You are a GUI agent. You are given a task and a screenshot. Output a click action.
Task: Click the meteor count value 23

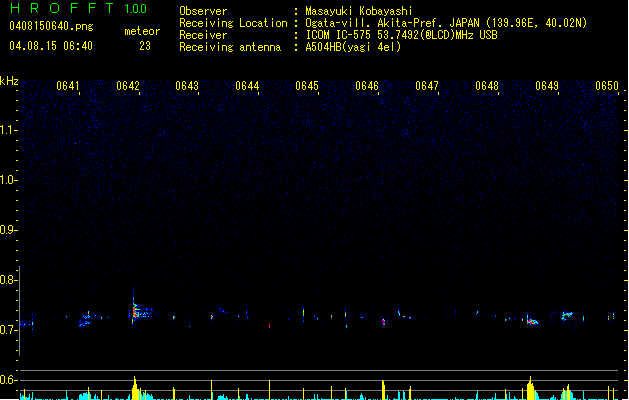(x=145, y=46)
